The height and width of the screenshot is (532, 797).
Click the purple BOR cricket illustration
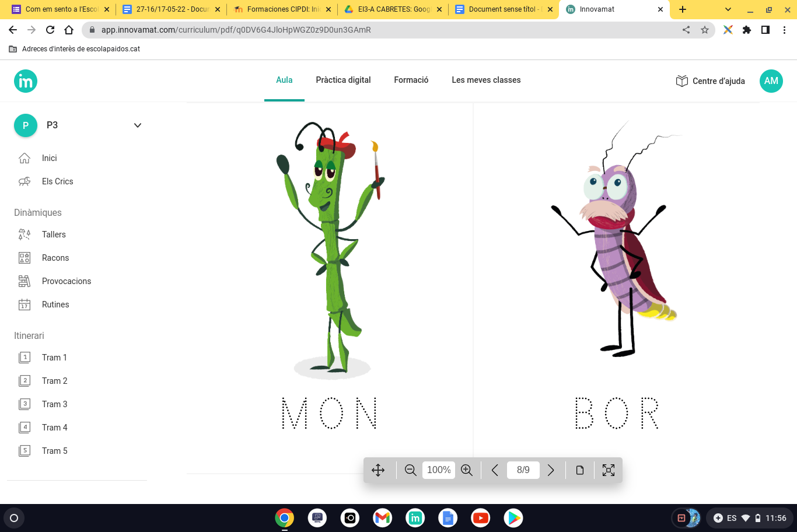[616, 239]
